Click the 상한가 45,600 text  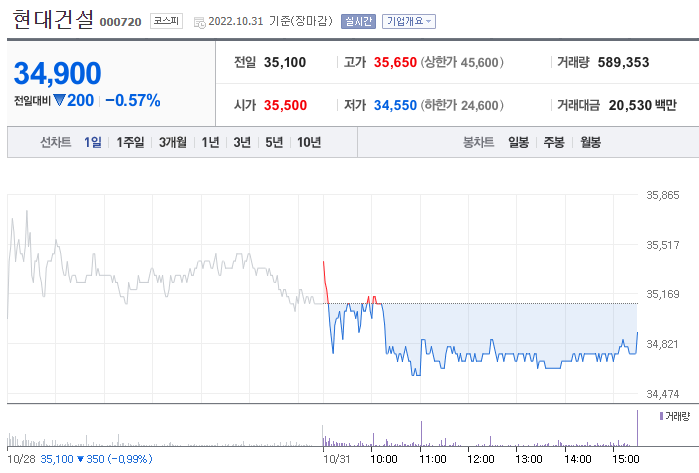(462, 62)
